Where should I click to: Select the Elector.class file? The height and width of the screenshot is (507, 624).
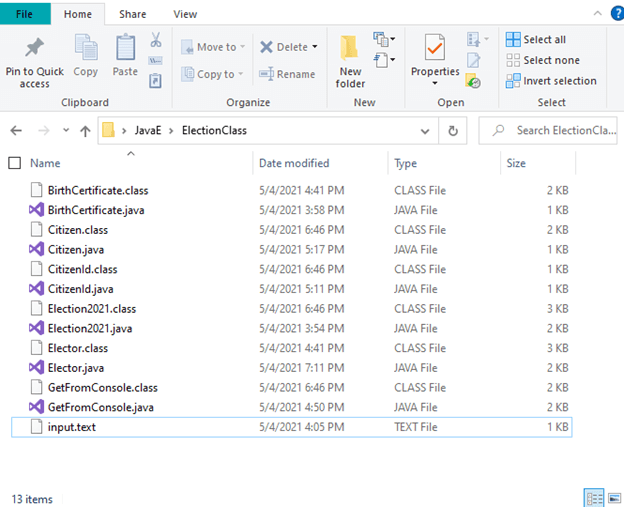pos(292,348)
